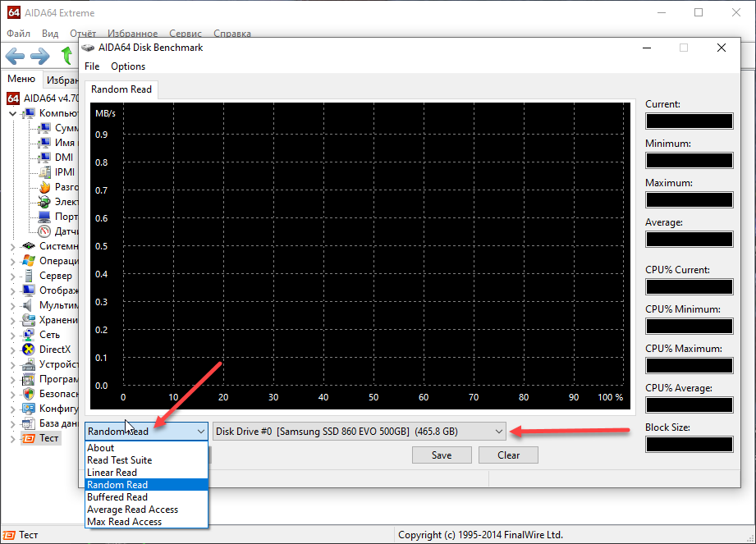Choose Linear Read from dropdown list
The image size is (756, 544).
coord(112,473)
